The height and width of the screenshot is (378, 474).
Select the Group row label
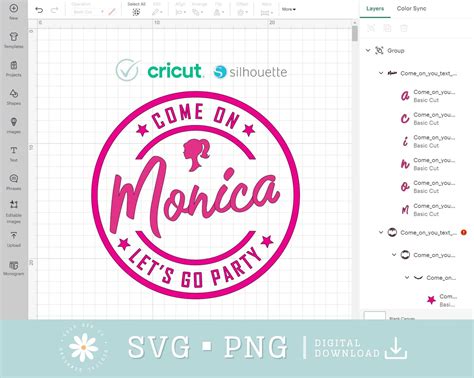click(396, 51)
